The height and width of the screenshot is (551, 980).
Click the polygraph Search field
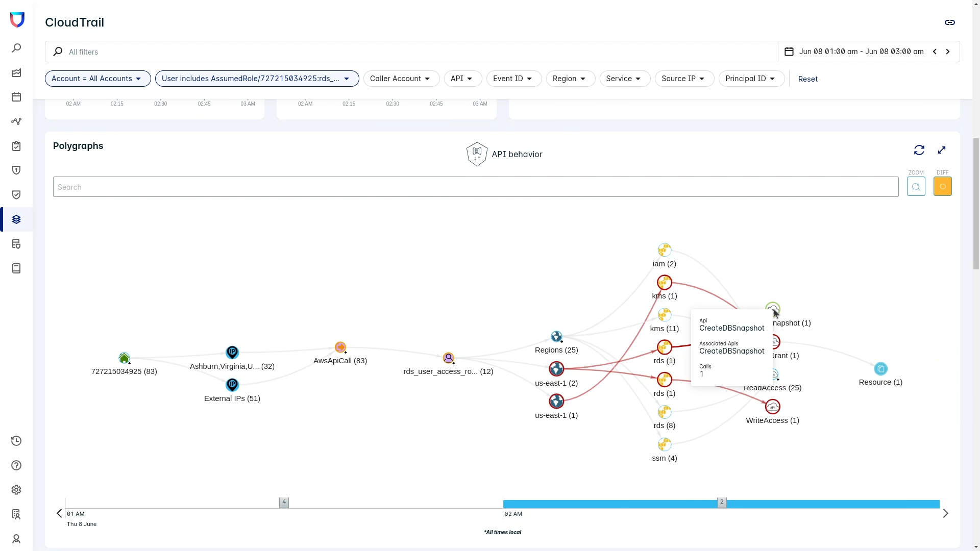[x=475, y=187]
